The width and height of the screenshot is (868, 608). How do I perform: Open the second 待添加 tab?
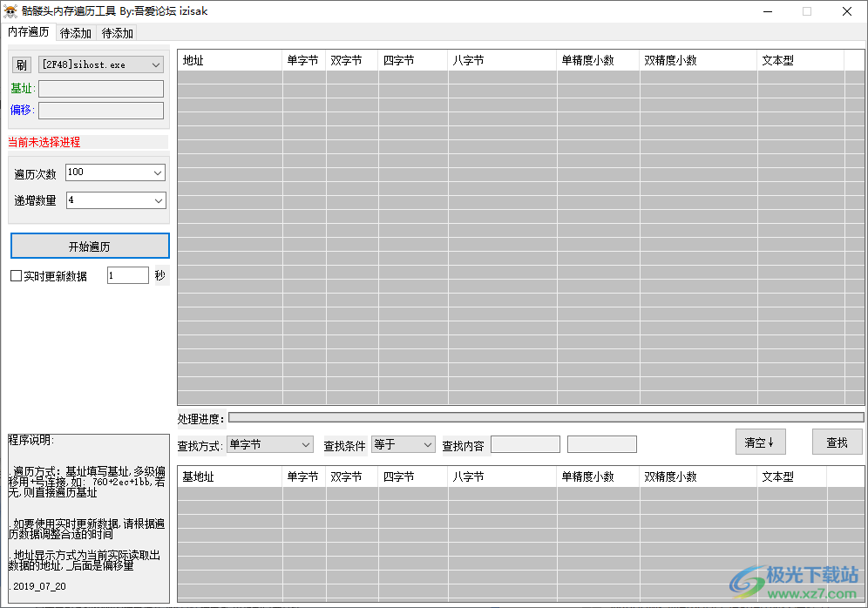(x=118, y=33)
